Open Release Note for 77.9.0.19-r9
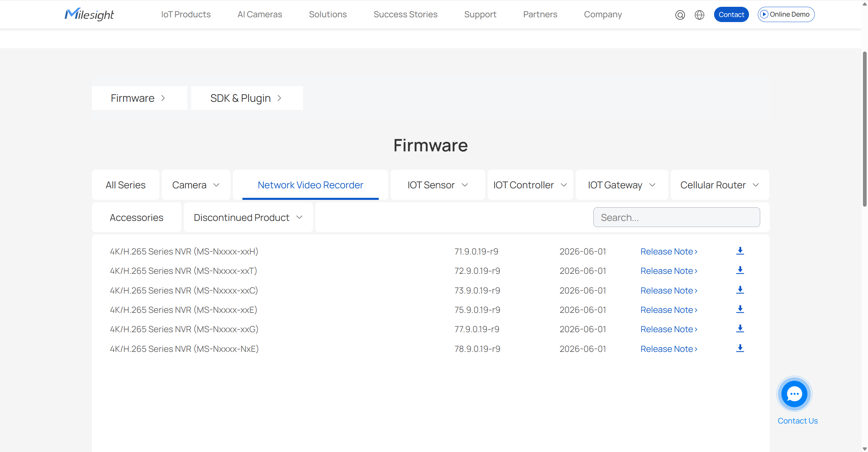The image size is (868, 452). (669, 329)
